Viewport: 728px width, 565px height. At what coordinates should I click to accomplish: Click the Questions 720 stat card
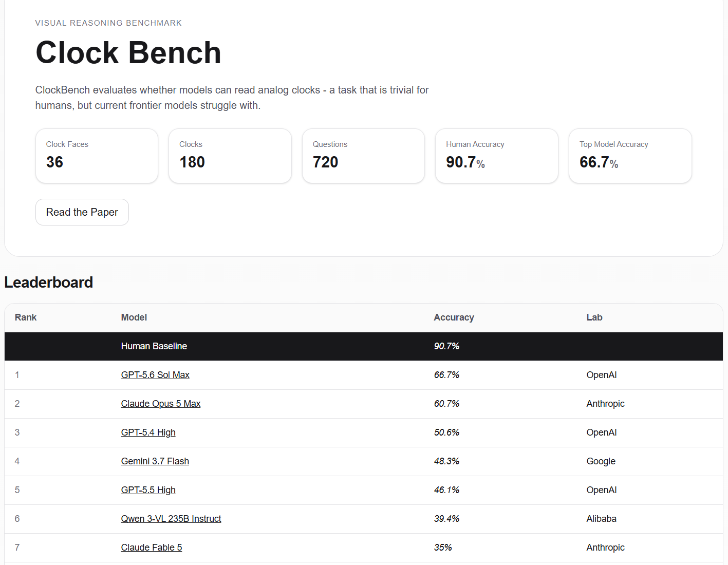pos(363,156)
